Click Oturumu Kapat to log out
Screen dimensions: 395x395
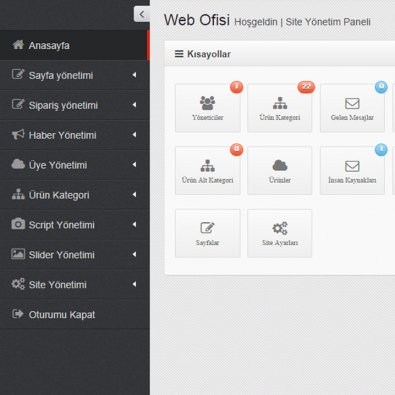(75, 314)
